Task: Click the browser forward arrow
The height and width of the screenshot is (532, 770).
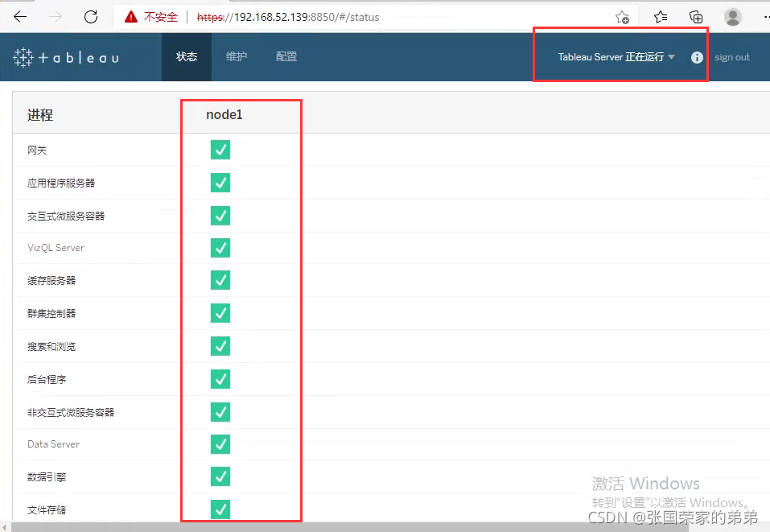Action: 56,17
